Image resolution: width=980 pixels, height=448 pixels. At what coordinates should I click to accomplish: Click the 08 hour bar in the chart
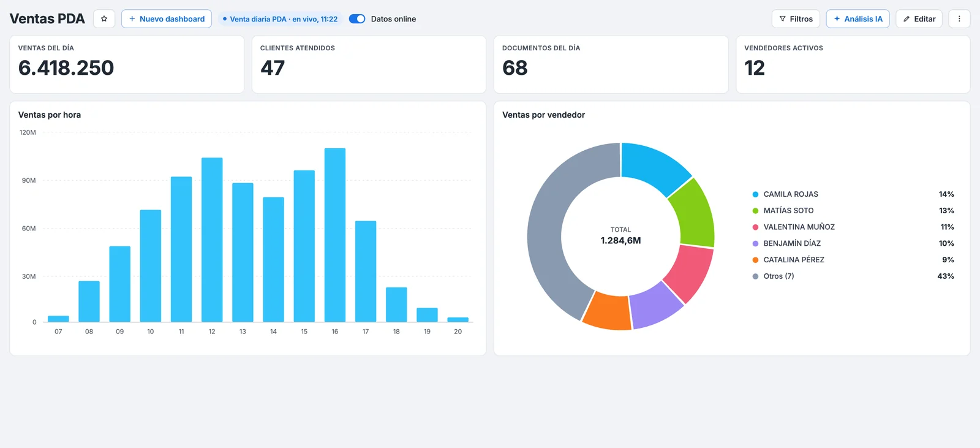(89, 302)
